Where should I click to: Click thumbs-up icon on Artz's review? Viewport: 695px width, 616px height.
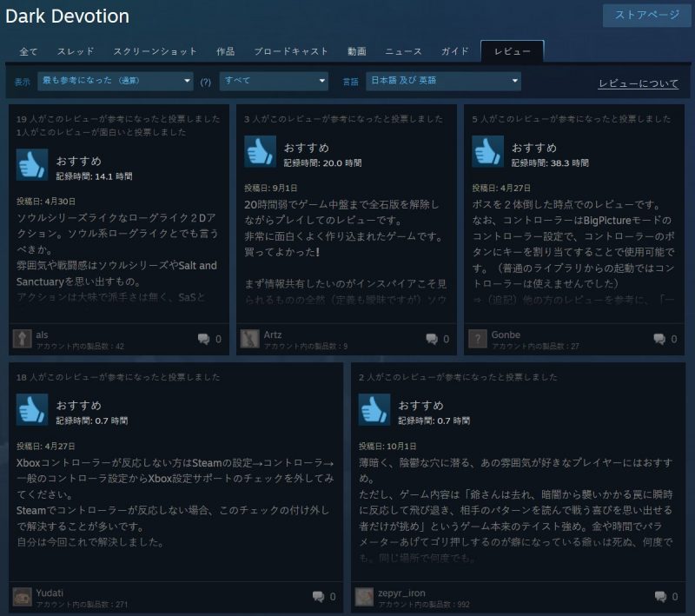pyautogui.click(x=260, y=151)
